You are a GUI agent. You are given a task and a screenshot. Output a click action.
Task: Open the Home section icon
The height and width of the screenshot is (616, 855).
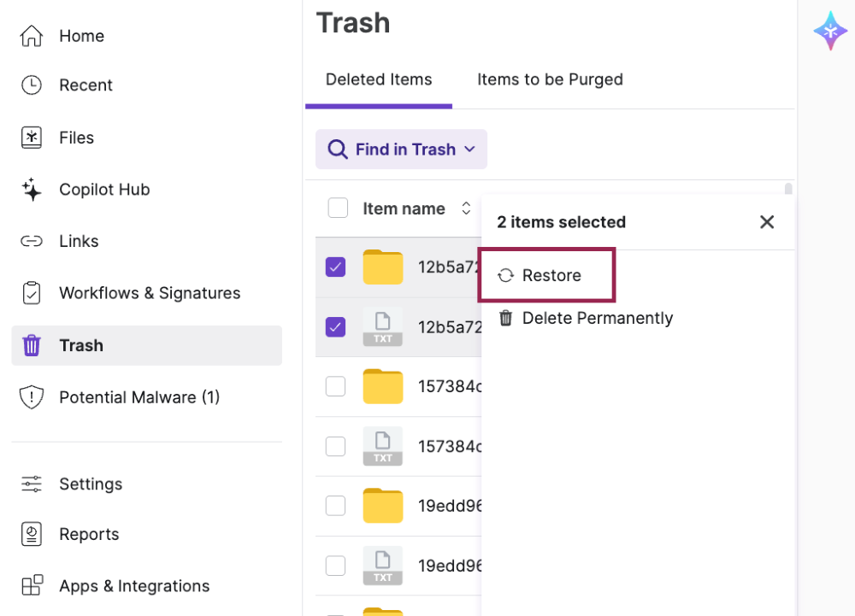[31, 35]
